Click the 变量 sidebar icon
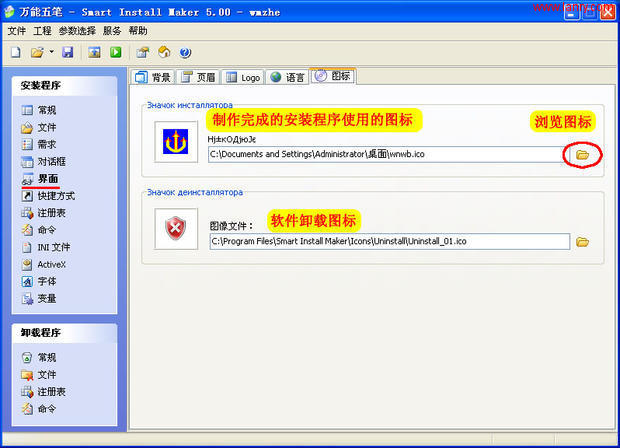This screenshot has height=448, width=620. pyautogui.click(x=27, y=299)
